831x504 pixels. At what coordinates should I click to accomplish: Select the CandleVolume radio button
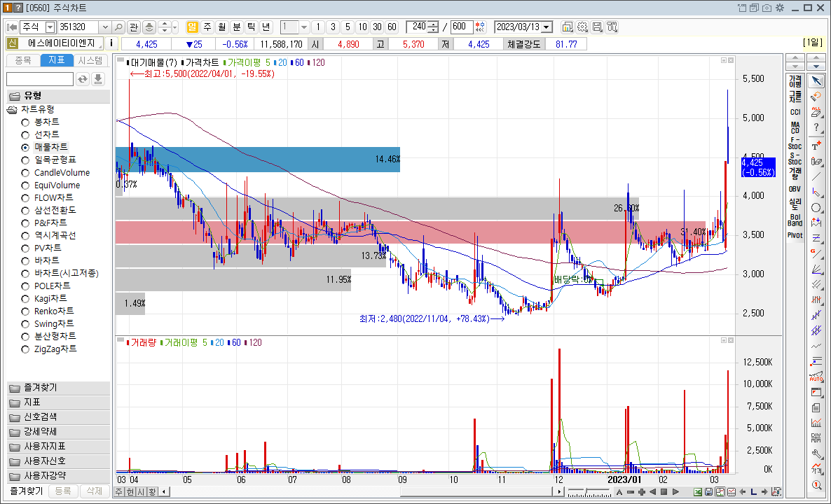coord(25,173)
